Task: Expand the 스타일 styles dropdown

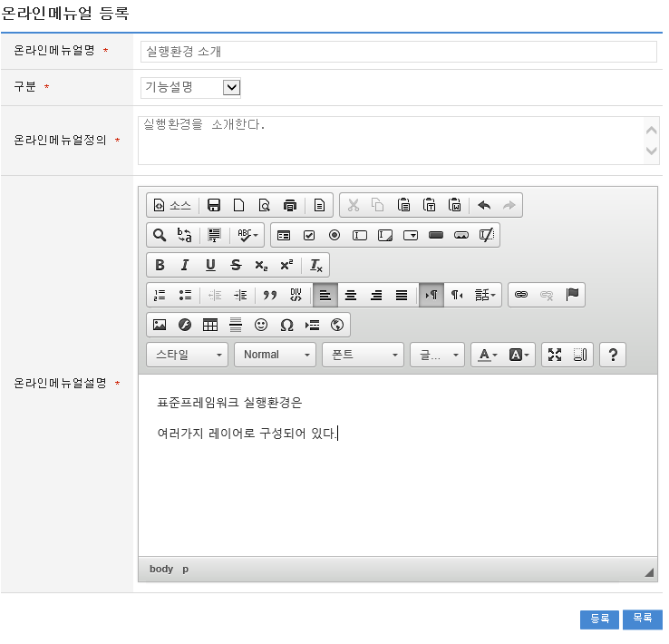Action: pyautogui.click(x=188, y=355)
